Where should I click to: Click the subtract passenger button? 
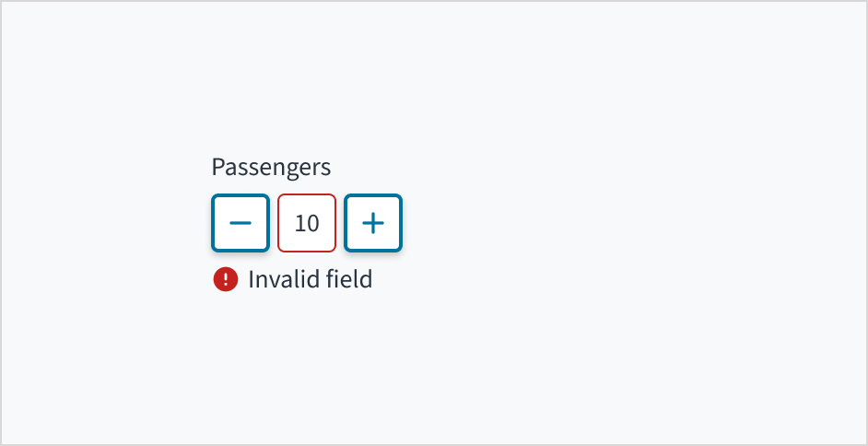tap(240, 223)
